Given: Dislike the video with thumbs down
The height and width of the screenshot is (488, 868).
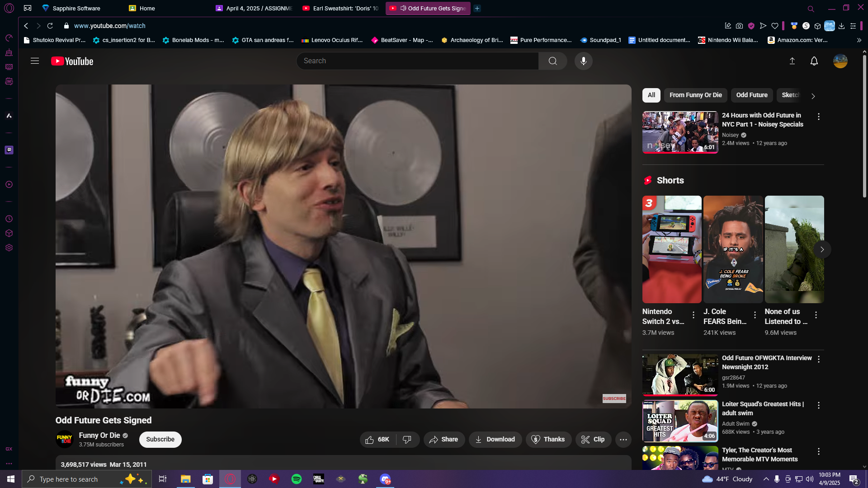Looking at the screenshot, I should pos(407,440).
